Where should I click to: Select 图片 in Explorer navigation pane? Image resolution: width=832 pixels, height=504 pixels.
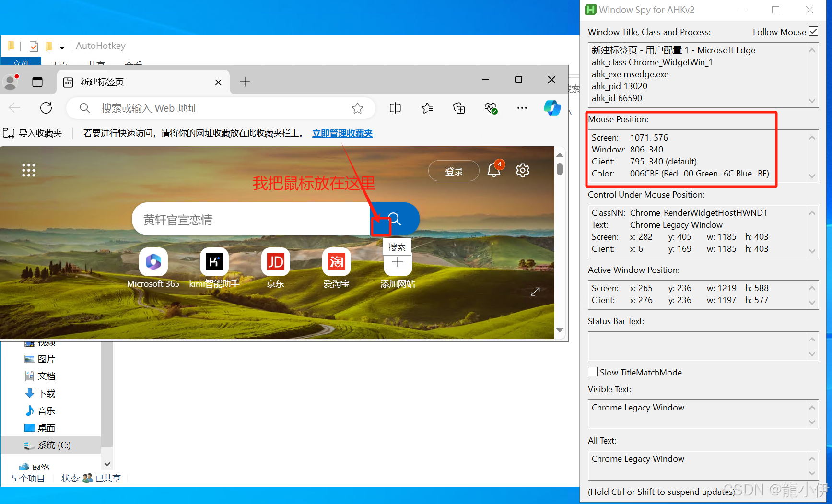40,359
